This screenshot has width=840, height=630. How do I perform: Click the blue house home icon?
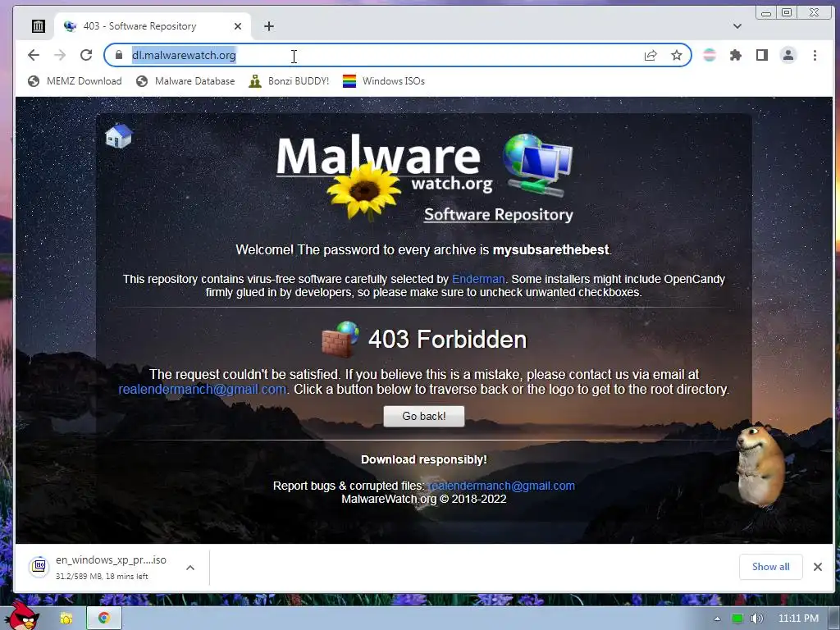[119, 135]
